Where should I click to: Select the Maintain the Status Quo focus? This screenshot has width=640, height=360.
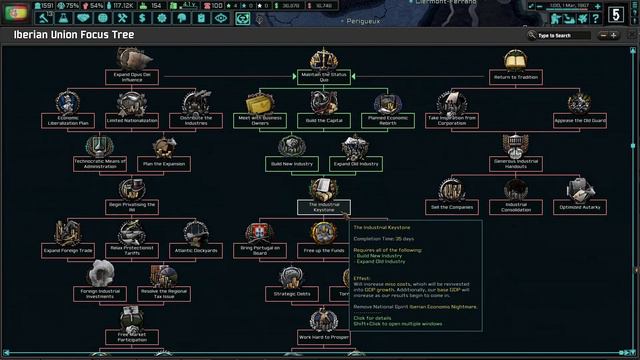(324, 77)
